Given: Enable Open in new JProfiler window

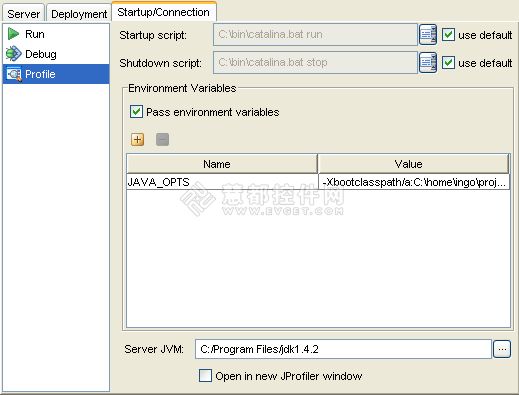Looking at the screenshot, I should 205,376.
